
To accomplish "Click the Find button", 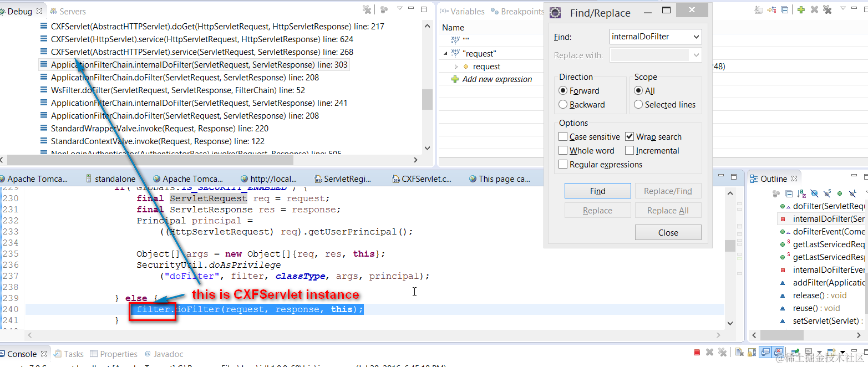I will tap(597, 191).
